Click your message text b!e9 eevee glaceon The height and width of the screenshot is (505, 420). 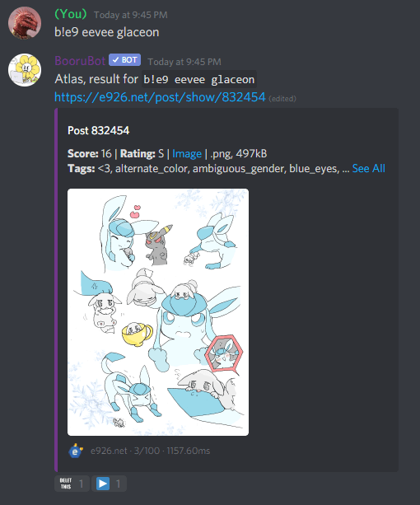coord(107,32)
